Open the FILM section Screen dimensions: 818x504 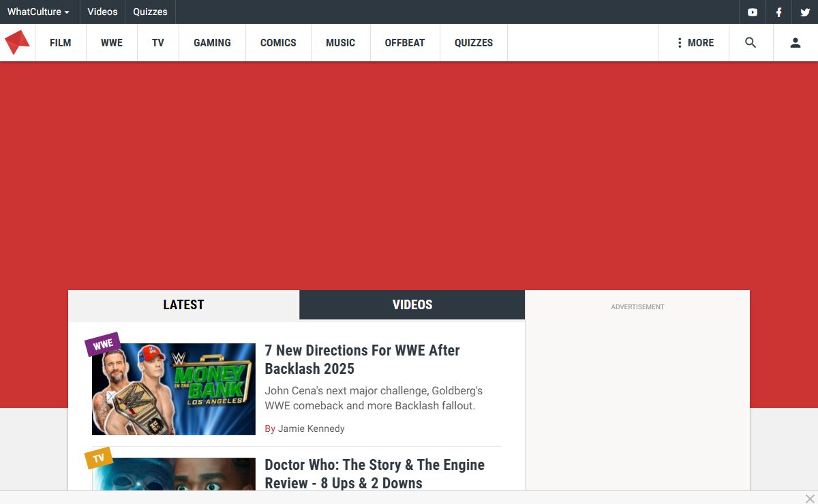61,42
